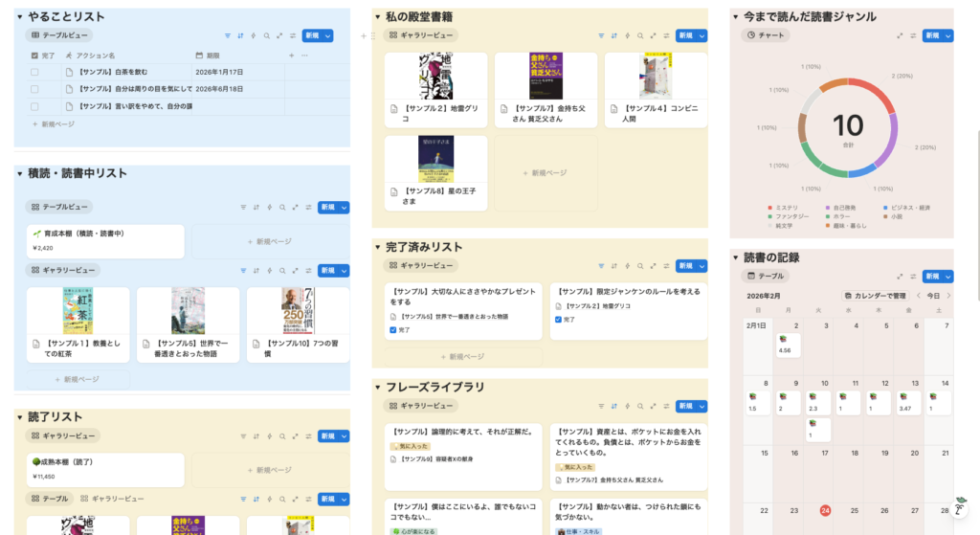Click automation lightning icon in フレーズライブラリ
The width and height of the screenshot is (980, 535).
tap(626, 406)
